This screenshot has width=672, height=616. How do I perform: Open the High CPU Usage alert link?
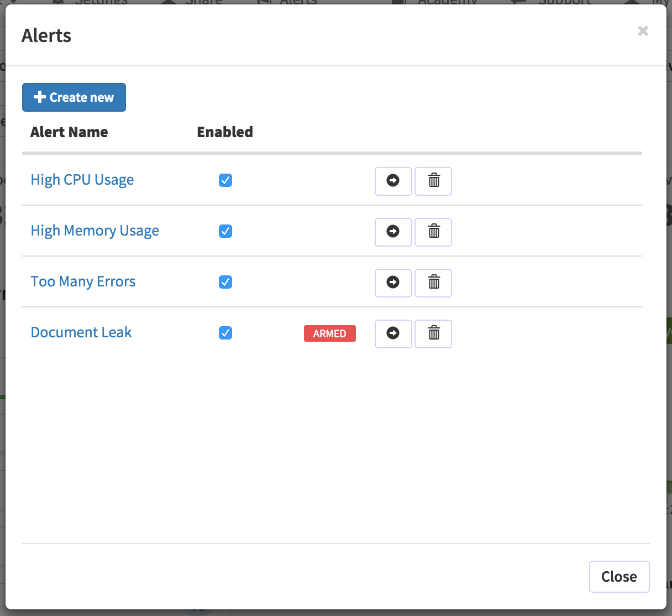82,180
